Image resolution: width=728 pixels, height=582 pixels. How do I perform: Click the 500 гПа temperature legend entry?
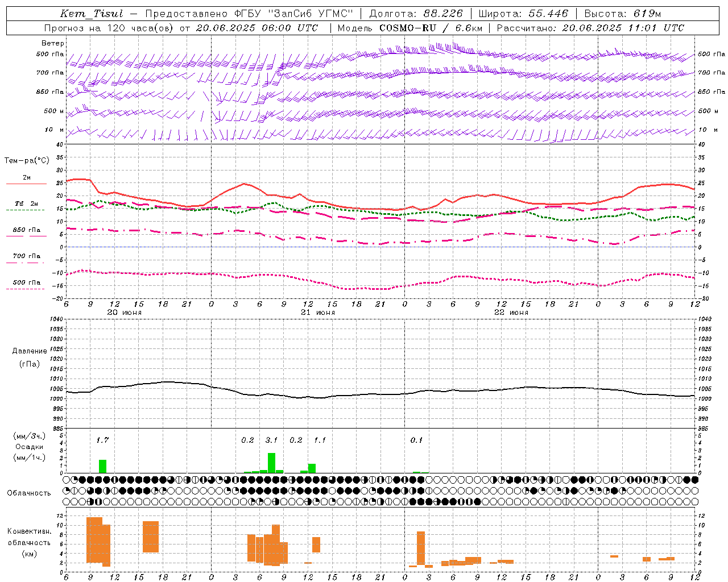[26, 282]
